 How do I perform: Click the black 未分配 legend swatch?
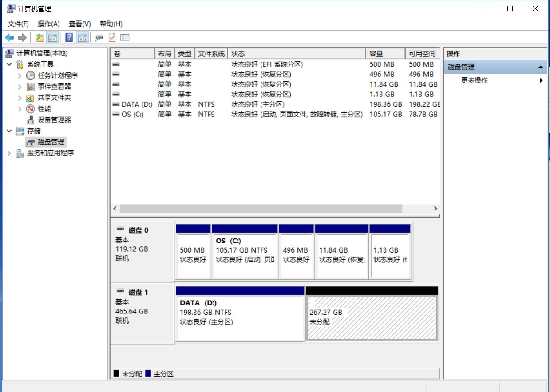click(x=116, y=374)
